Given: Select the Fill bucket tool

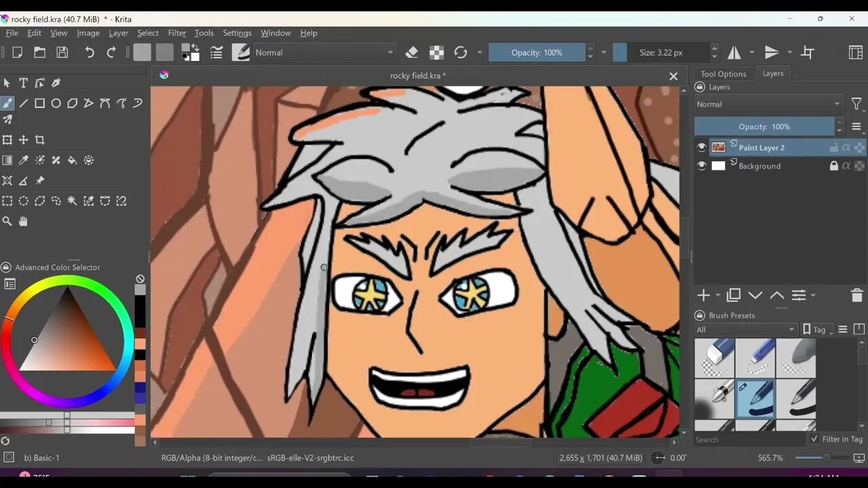Looking at the screenshot, I should (x=73, y=160).
